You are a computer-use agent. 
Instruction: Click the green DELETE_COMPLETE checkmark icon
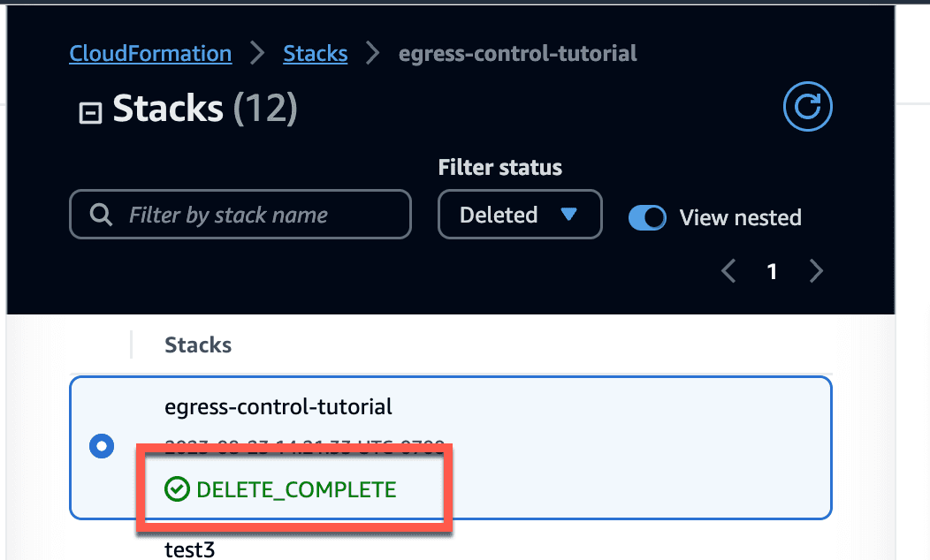(177, 489)
